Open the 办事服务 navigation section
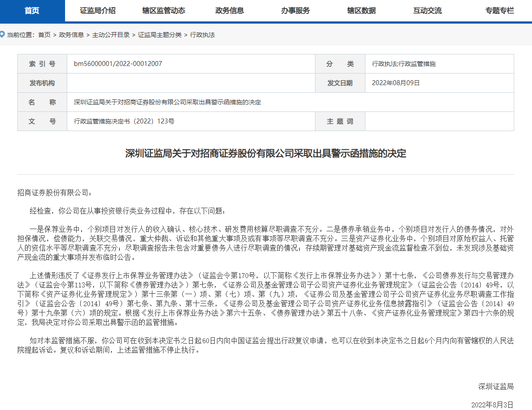 (295, 11)
